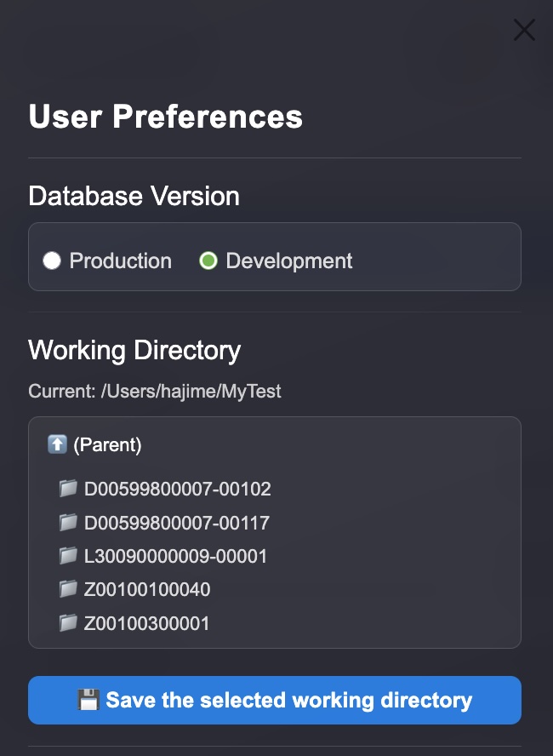The height and width of the screenshot is (756, 553).
Task: Click the Production label text
Action: pos(121,261)
